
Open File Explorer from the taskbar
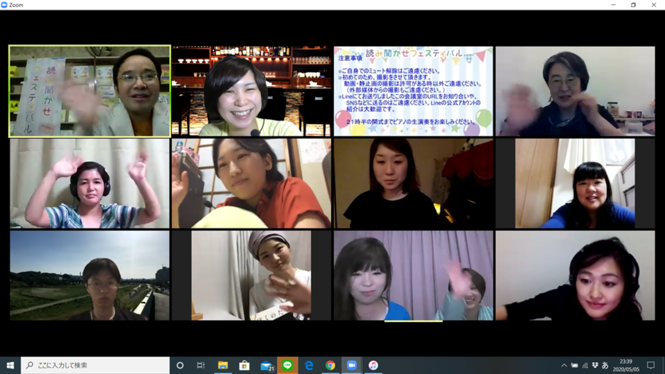(x=223, y=365)
